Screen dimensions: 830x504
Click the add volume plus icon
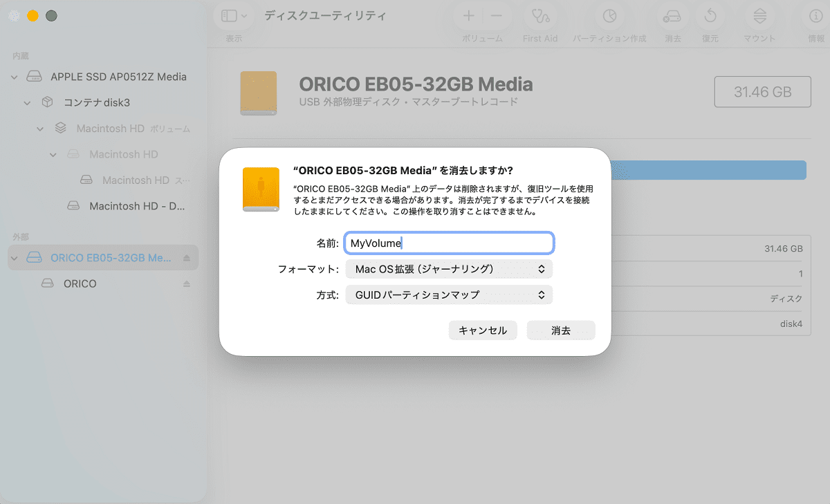tap(469, 16)
